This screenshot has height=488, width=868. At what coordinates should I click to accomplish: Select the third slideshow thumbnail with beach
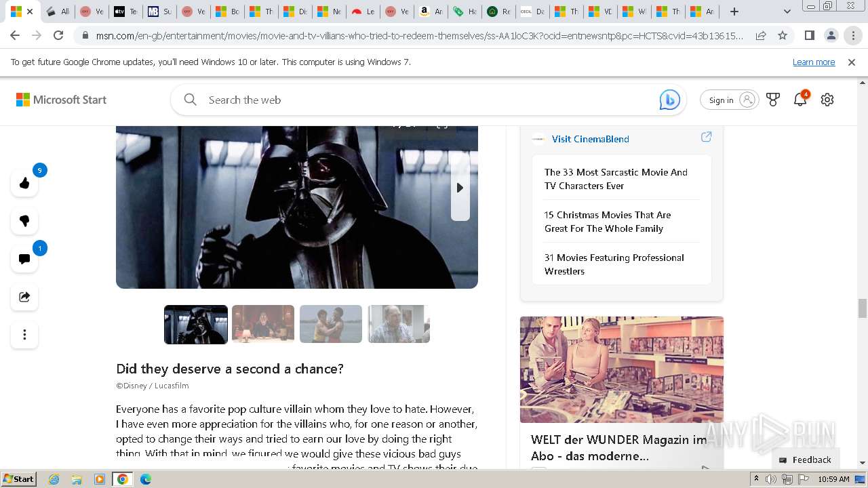point(331,324)
